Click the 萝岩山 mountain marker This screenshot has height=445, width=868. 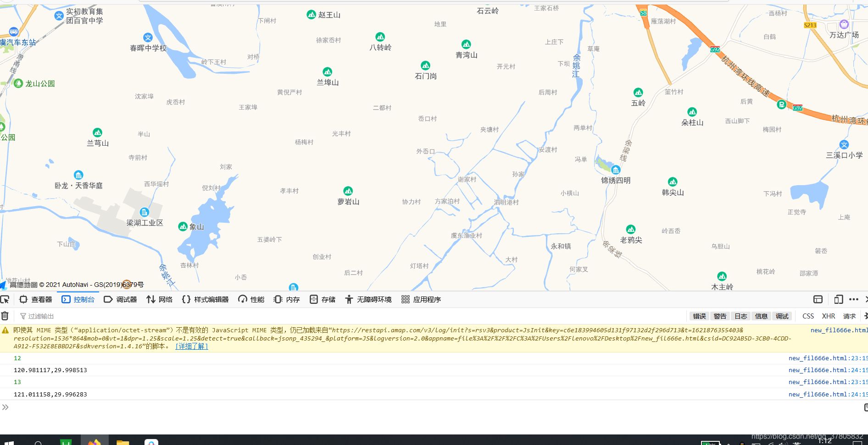(348, 191)
